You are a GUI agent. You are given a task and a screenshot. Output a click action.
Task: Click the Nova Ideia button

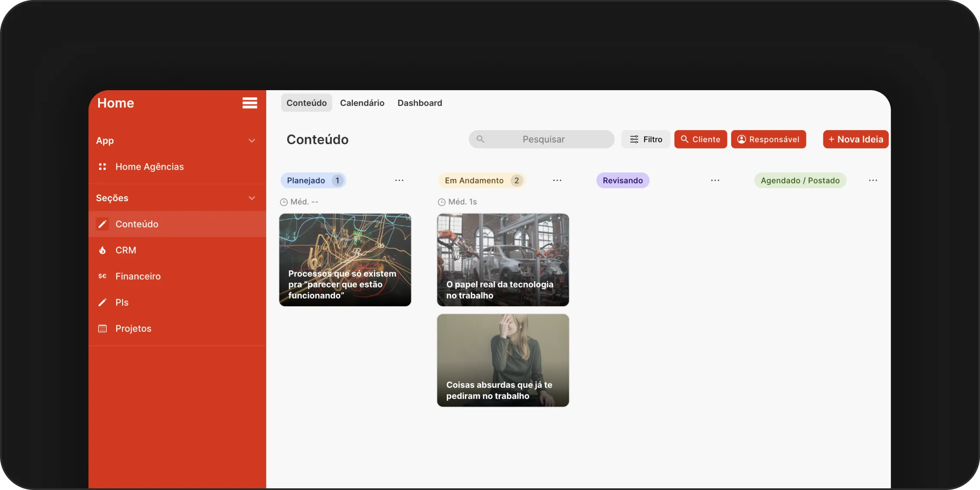click(x=855, y=140)
